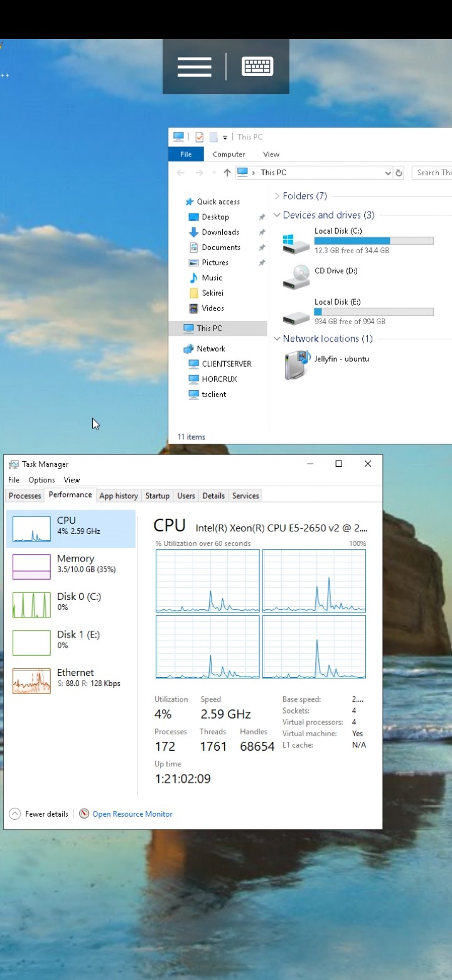Click the Properties quick access toolbar icon
452x980 pixels.
(199, 137)
